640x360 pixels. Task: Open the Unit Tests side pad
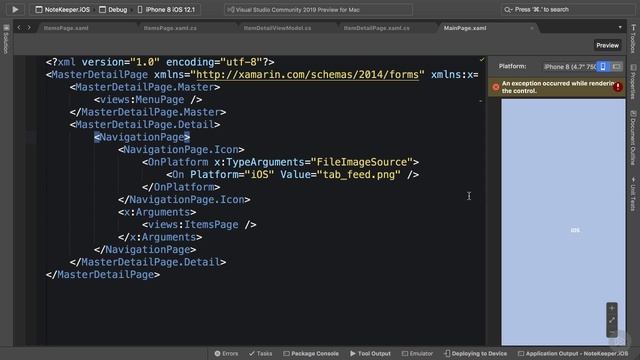click(633, 194)
